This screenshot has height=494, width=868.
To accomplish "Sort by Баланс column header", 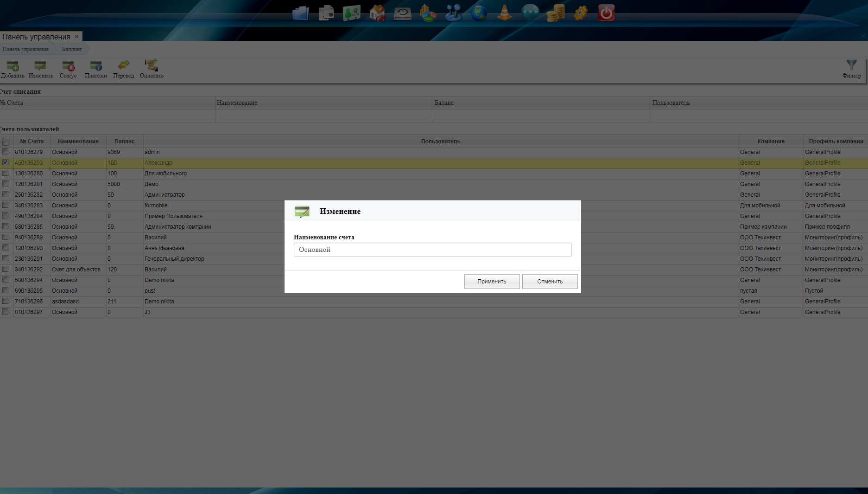I will 125,141.
